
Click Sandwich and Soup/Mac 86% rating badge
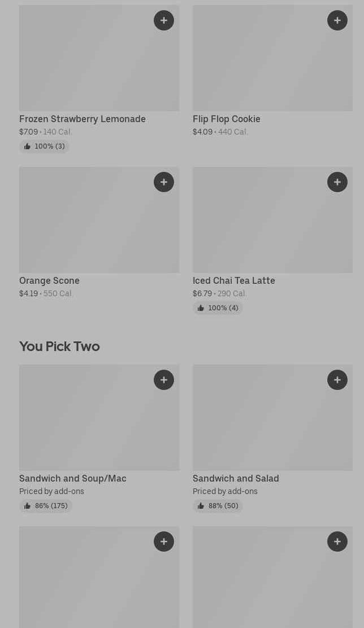click(x=46, y=506)
